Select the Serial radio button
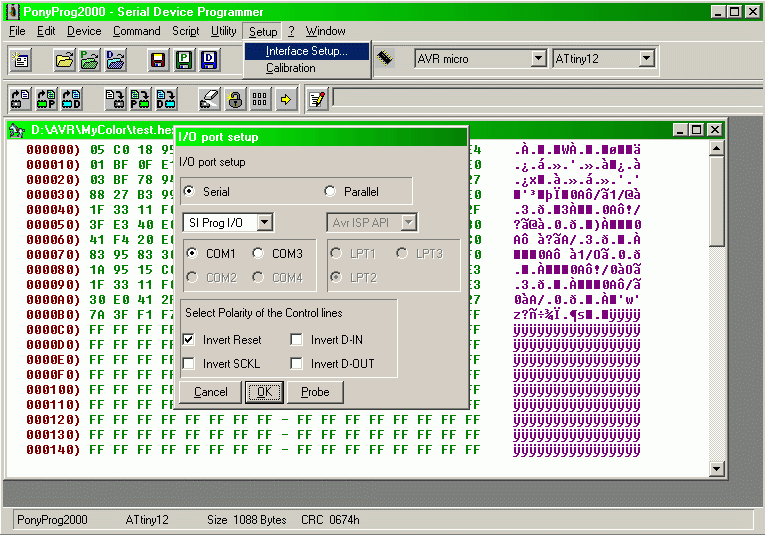 point(189,191)
